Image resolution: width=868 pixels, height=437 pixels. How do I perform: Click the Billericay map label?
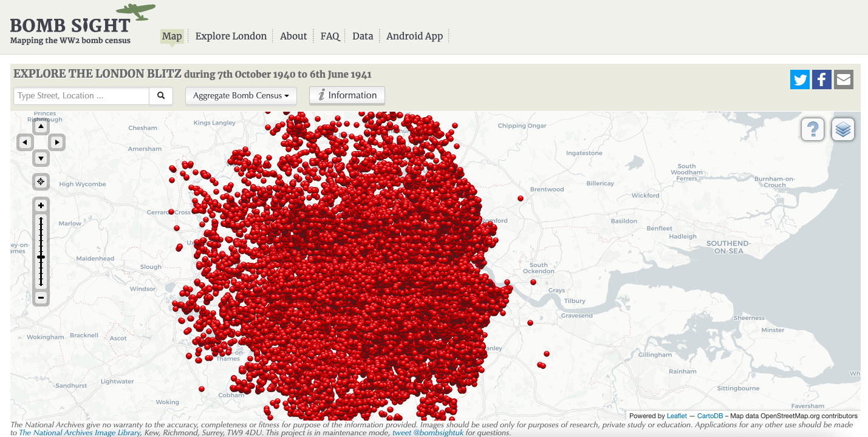600,183
